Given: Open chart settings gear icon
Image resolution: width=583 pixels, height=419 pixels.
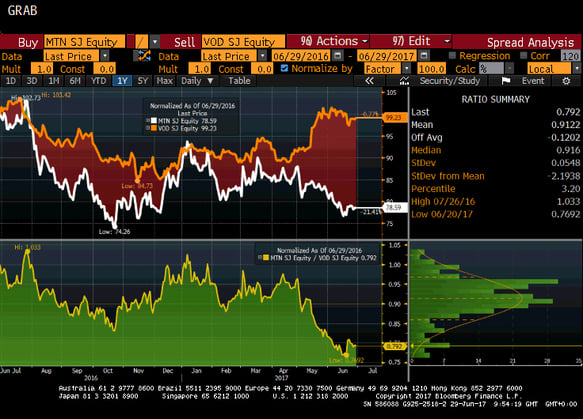Looking at the screenshot, I should tap(566, 81).
